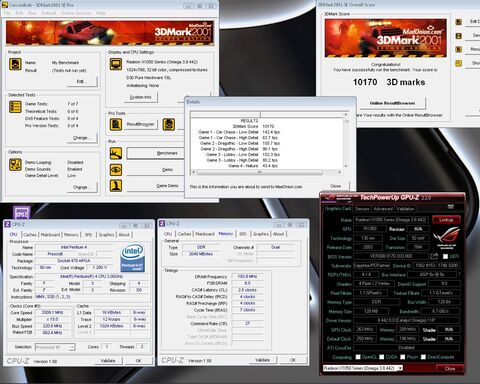This screenshot has width=480, height=384.
Task: Open the Processor selection dropdown in CPU-Z
Action: click(55, 347)
